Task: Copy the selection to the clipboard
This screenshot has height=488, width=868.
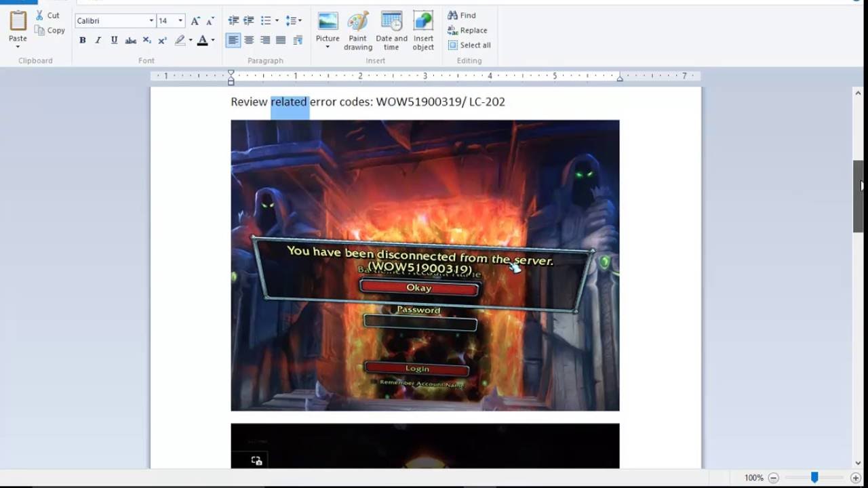Action: [50, 30]
